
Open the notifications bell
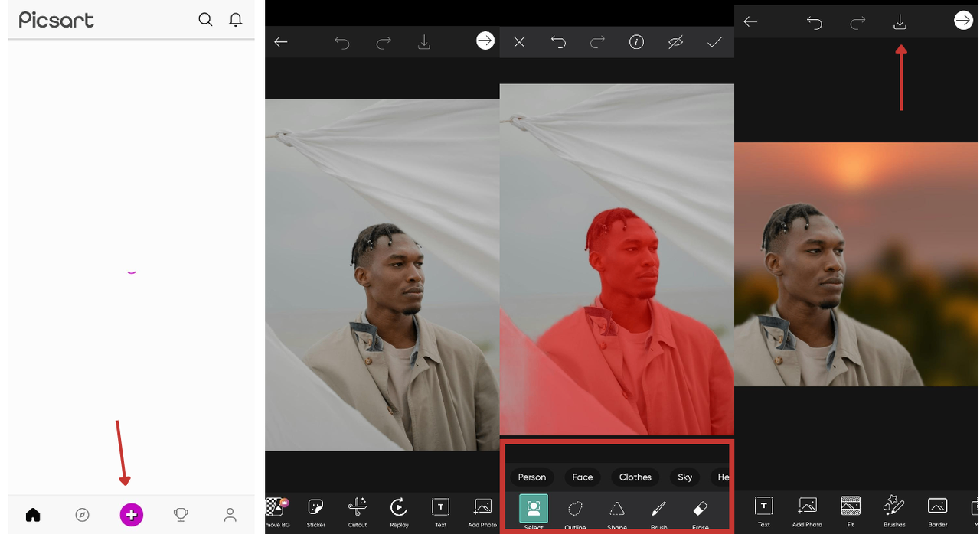(x=236, y=20)
